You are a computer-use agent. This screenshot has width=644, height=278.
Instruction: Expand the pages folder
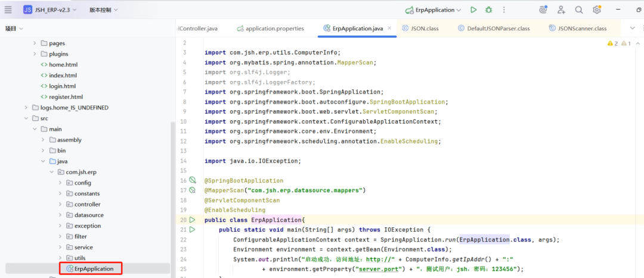coord(35,43)
